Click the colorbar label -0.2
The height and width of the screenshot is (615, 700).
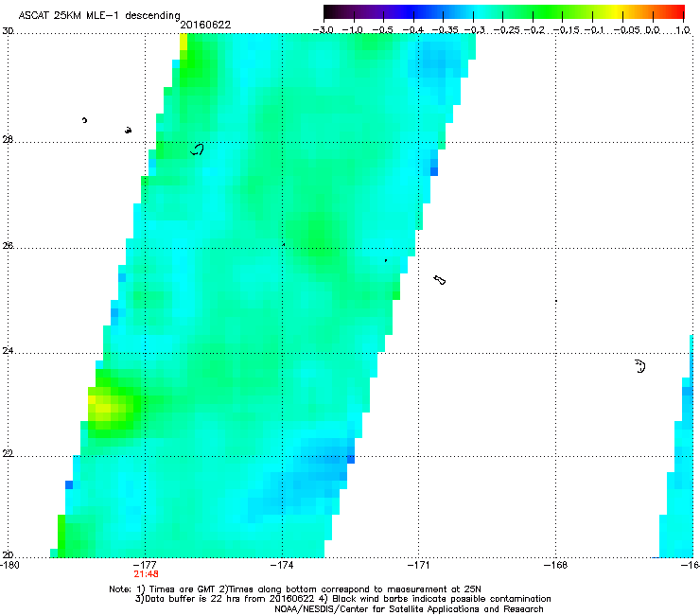[x=534, y=30]
